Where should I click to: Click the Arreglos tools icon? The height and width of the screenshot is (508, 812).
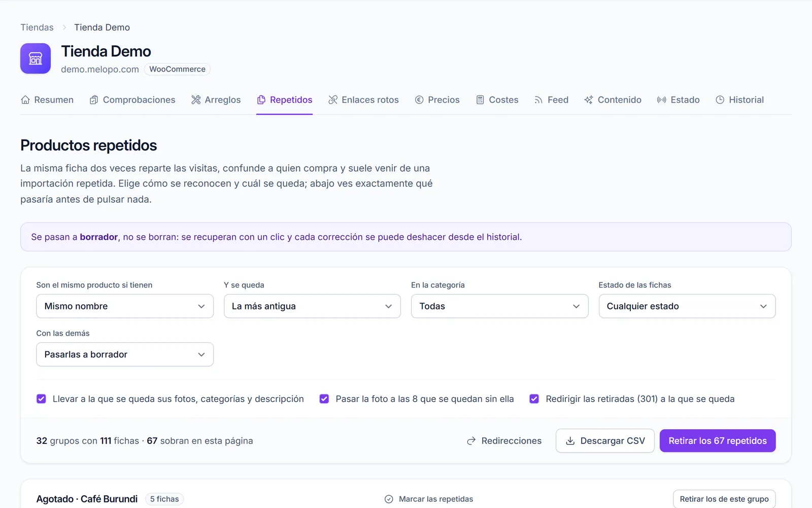[x=196, y=100]
